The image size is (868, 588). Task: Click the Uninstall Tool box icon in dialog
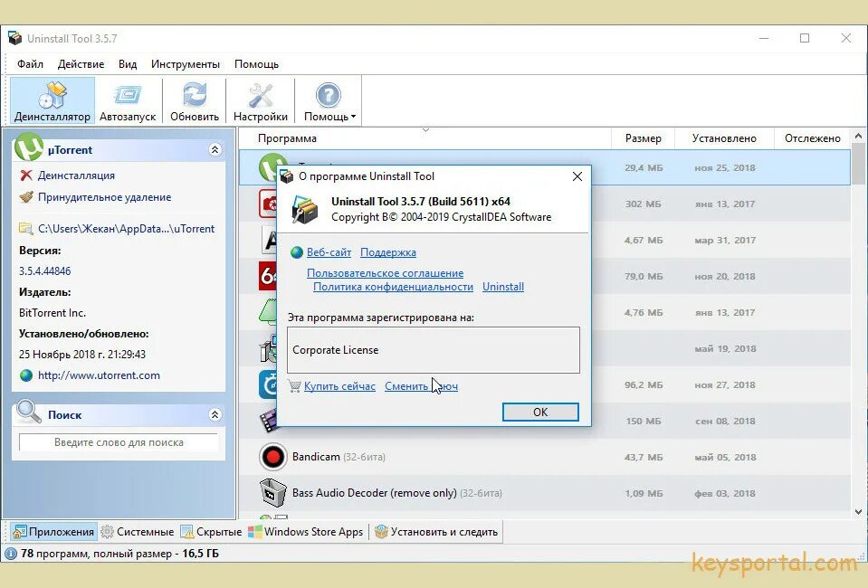tap(304, 210)
